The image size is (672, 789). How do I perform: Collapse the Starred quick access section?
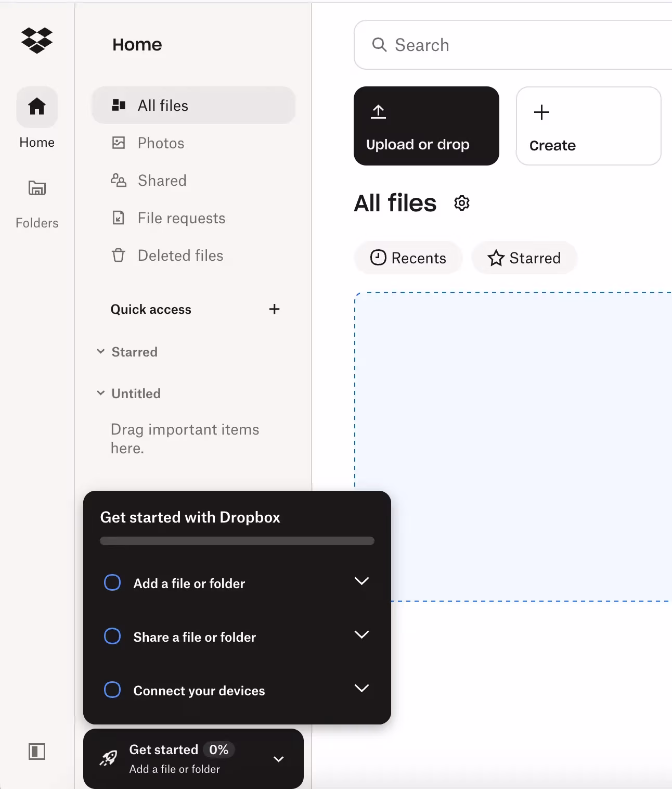coord(100,351)
